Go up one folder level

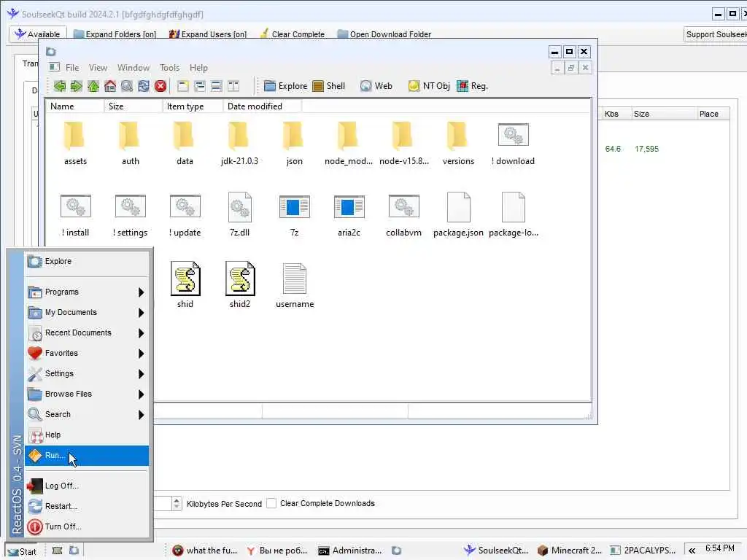pos(93,86)
